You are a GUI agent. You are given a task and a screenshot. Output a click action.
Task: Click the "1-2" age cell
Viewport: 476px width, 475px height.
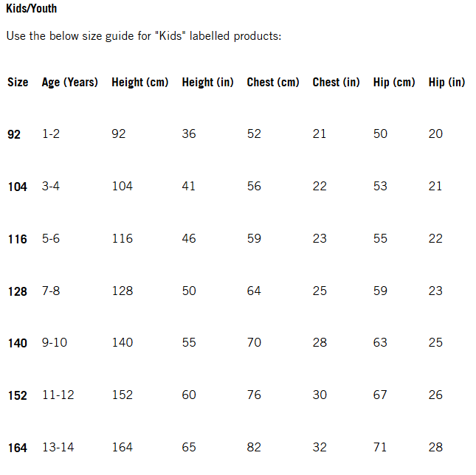(52, 134)
